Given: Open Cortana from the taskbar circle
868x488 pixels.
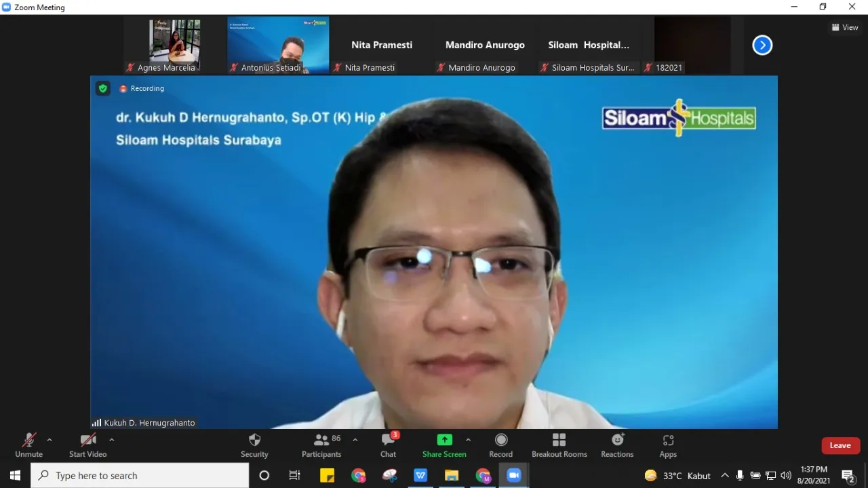Looking at the screenshot, I should point(264,476).
